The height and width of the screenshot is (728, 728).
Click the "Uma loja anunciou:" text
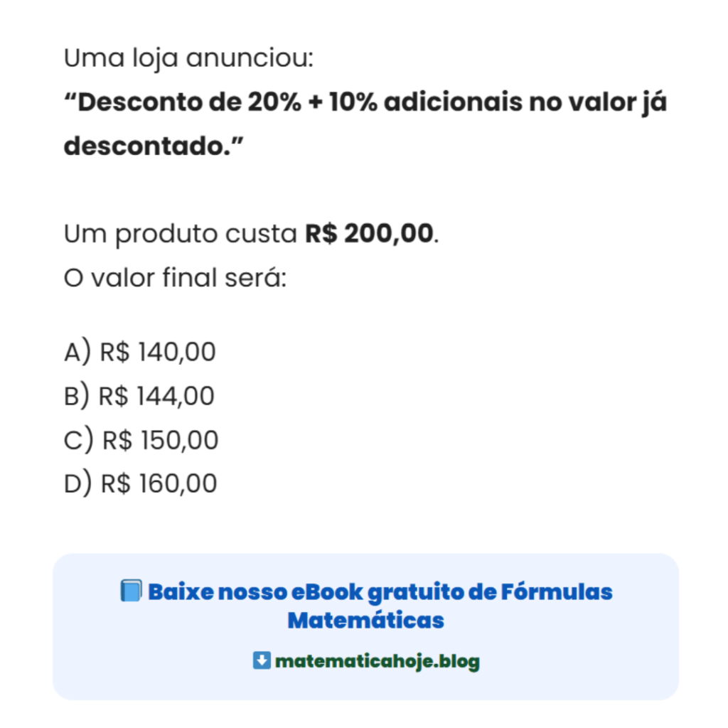point(188,58)
